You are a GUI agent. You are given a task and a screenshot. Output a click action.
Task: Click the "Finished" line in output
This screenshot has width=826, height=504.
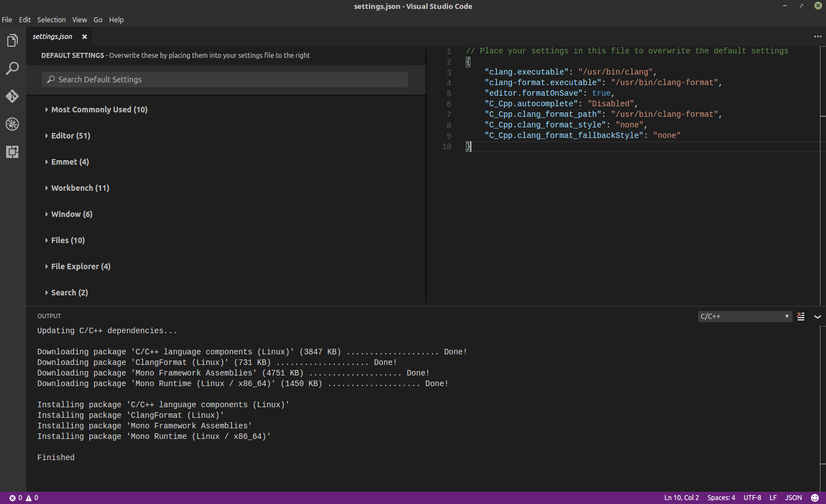(x=56, y=458)
